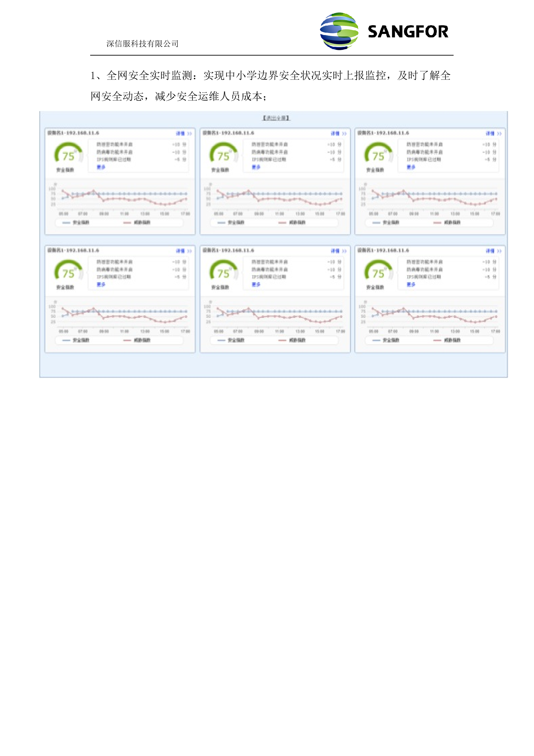
Task: Toggle red 威胁指数 legend in bottom-right chart
Action: [x=447, y=340]
